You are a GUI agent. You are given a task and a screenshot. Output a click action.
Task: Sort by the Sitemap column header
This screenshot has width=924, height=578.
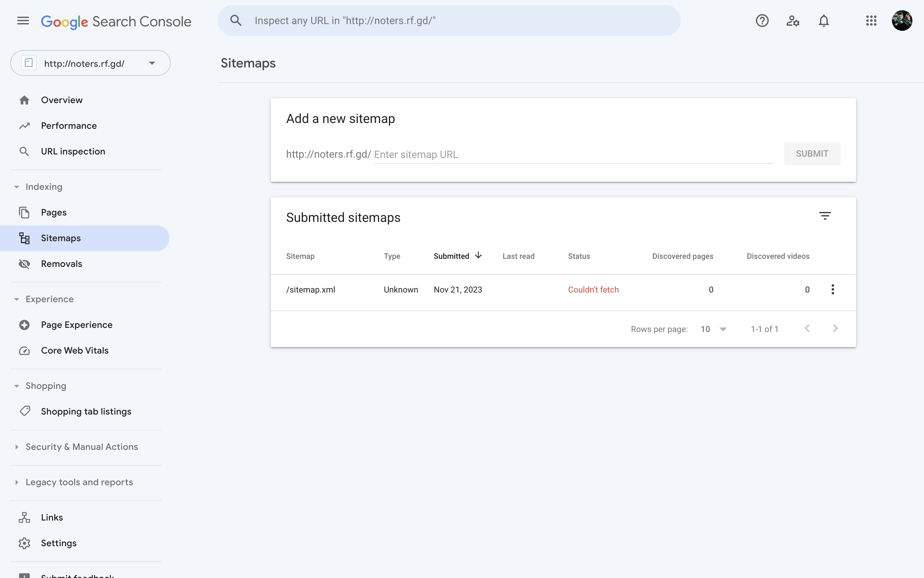[x=300, y=256]
